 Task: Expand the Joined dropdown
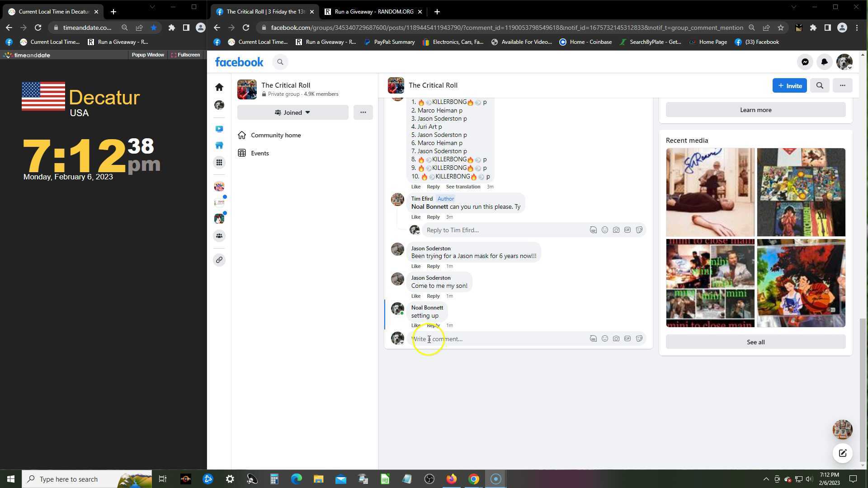(292, 113)
